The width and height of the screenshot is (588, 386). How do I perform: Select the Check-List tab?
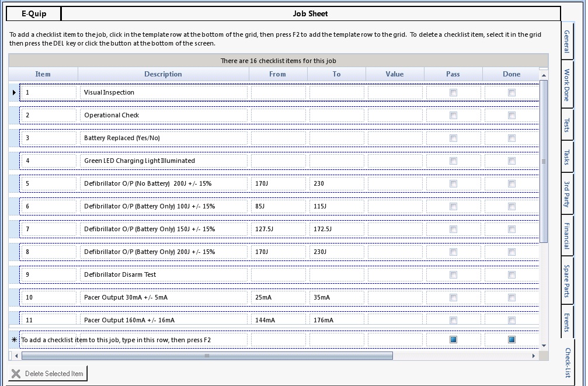coord(568,363)
